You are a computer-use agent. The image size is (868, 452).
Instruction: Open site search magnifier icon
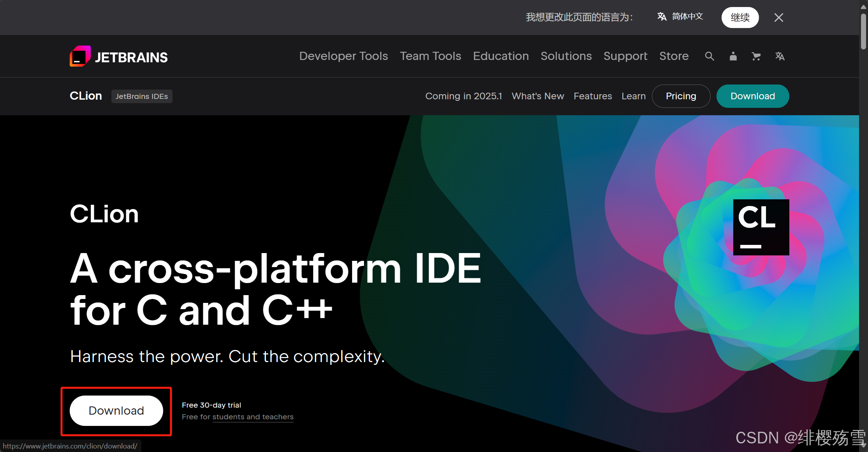(709, 56)
